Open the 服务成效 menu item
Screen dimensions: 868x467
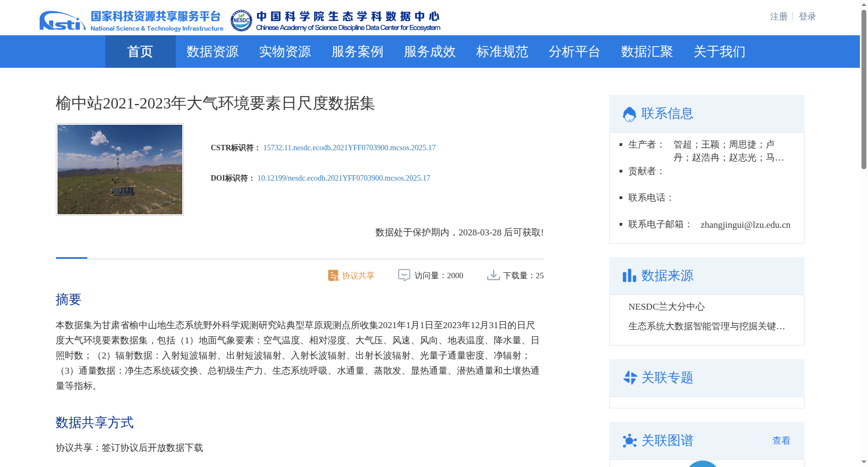430,52
